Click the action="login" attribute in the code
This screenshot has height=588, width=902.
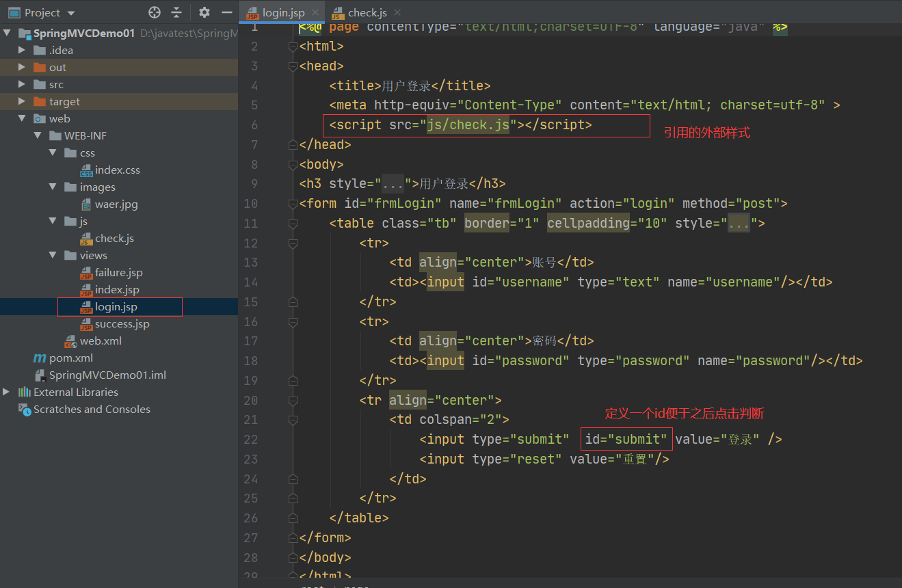coord(622,204)
